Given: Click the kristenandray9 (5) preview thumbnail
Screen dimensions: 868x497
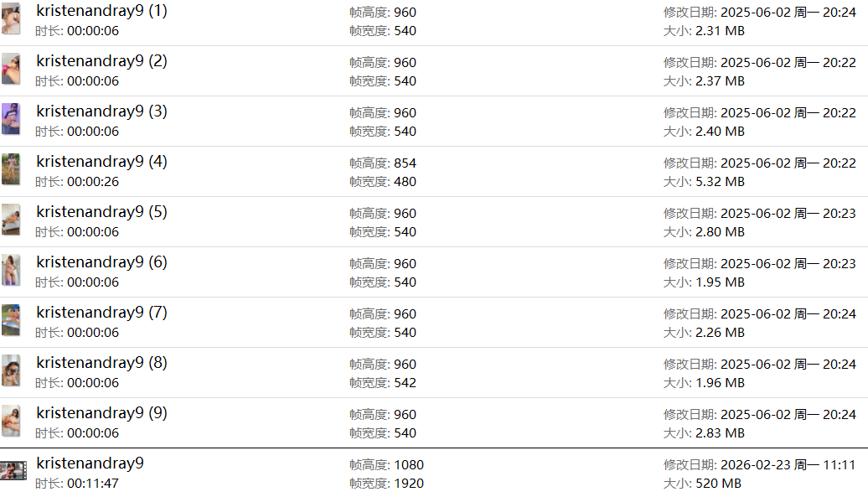Looking at the screenshot, I should (x=11, y=220).
